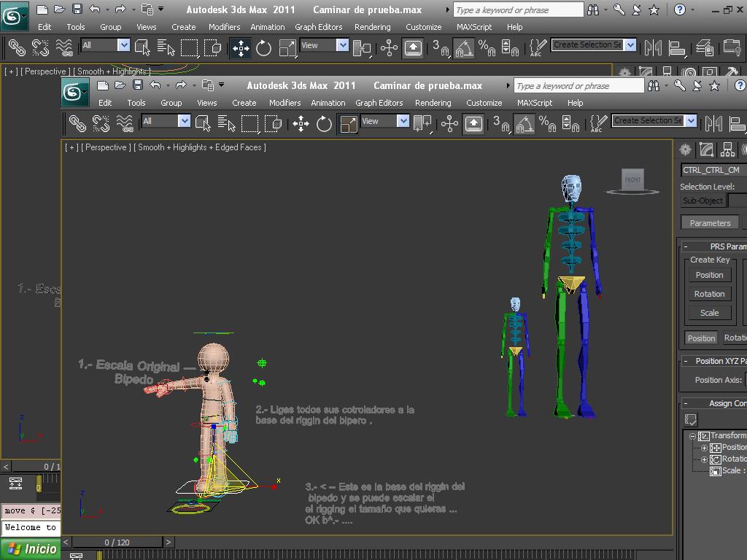Expand Position node in controller tree
Viewport: 747px width, 560px height.
704,448
